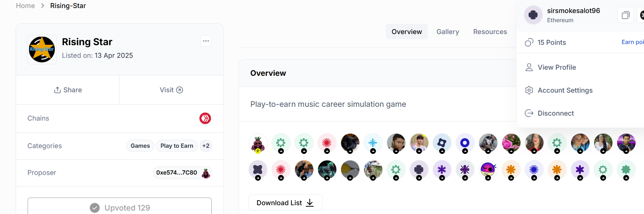The image size is (644, 214).
Task: Visit the Rising Star website
Action: point(171,90)
